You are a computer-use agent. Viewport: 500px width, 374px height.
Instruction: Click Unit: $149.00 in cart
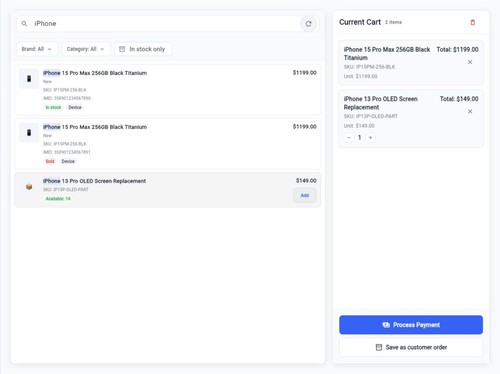(x=359, y=126)
